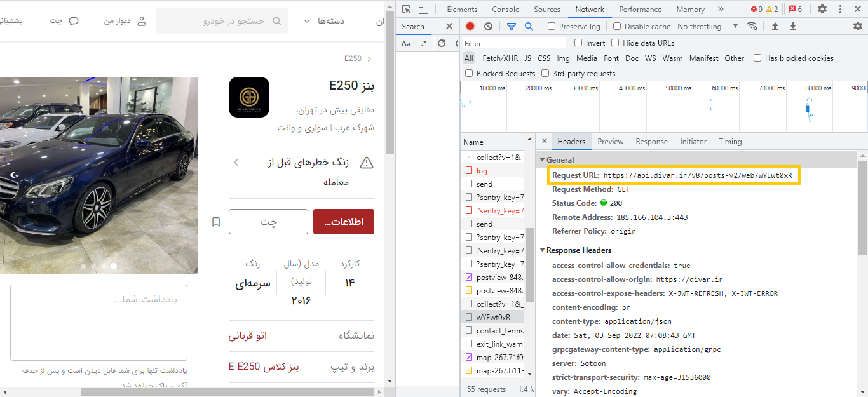
Task: Open network search with magnifier icon
Action: click(x=529, y=26)
